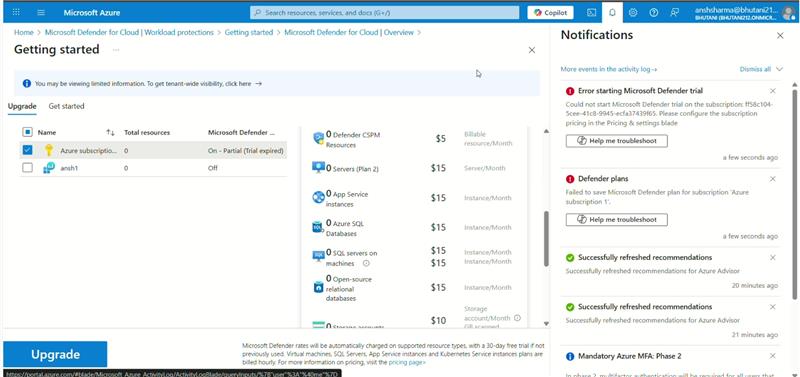Image resolution: width=800 pixels, height=377 pixels.
Task: Open Cloud Shell from the top bar
Action: point(591,13)
